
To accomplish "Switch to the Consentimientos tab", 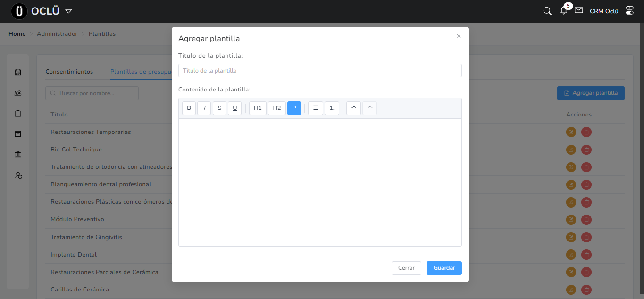I will point(69,72).
